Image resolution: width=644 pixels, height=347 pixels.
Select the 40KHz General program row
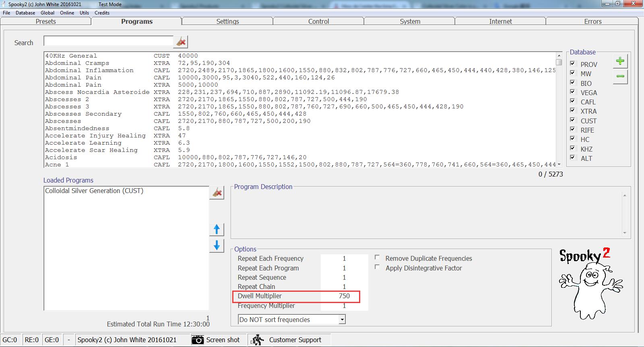[300, 56]
